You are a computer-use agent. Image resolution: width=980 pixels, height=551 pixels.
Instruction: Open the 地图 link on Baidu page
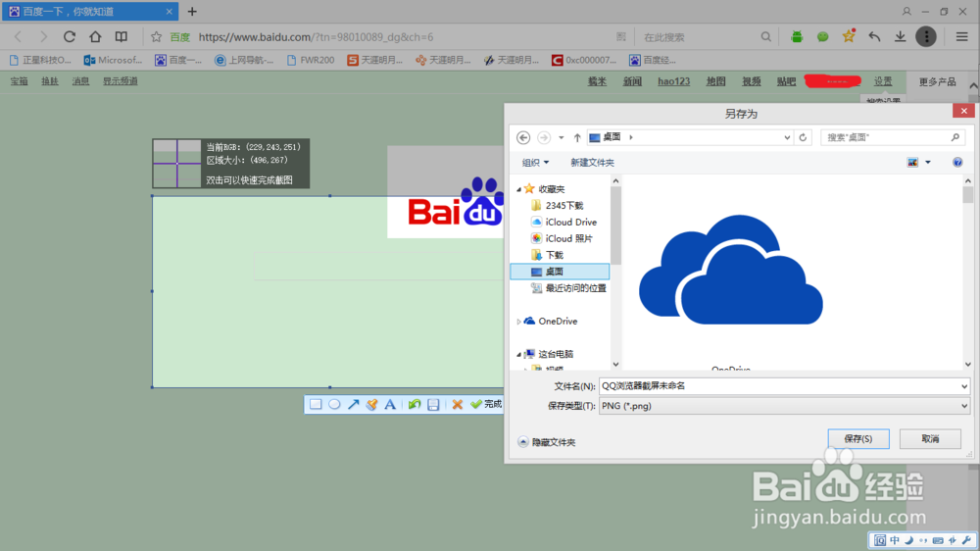pos(715,81)
